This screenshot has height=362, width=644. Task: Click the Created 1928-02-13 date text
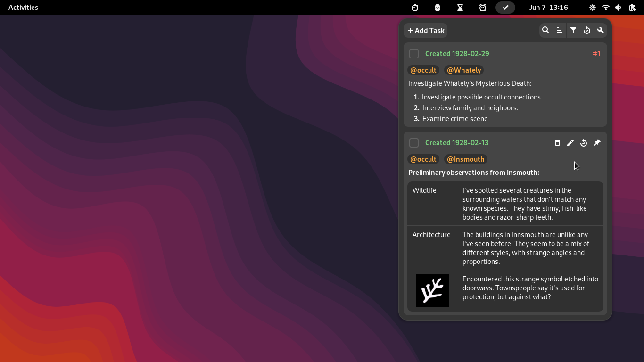(457, 143)
